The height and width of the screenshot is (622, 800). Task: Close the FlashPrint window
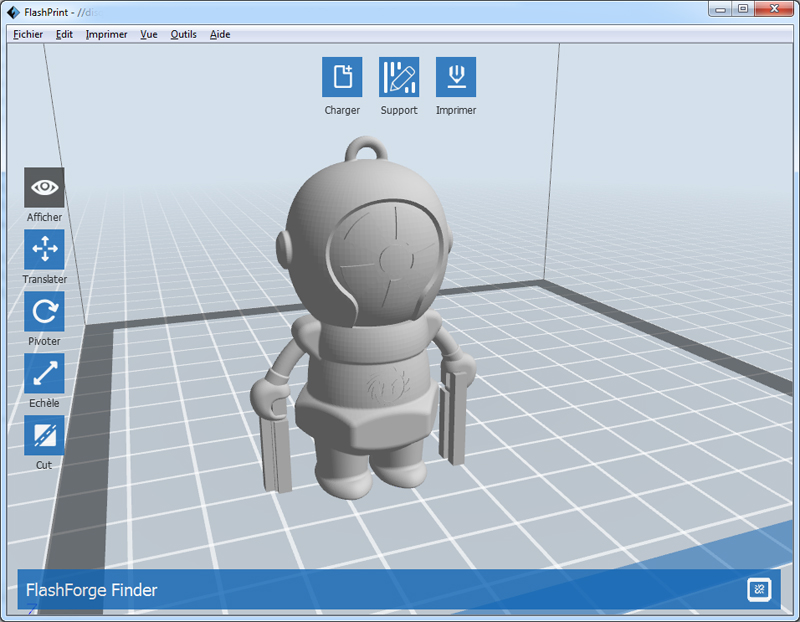[774, 9]
